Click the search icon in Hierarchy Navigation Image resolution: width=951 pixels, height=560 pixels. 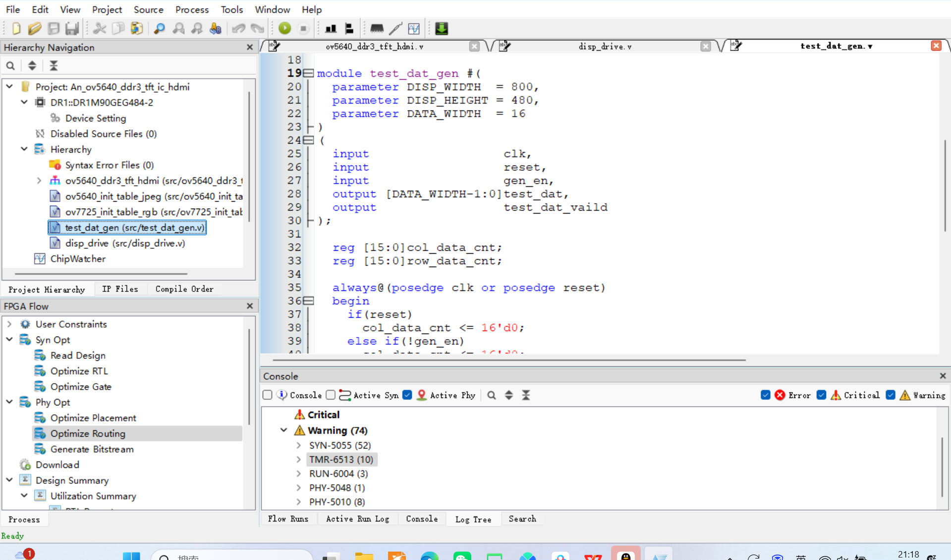click(10, 65)
